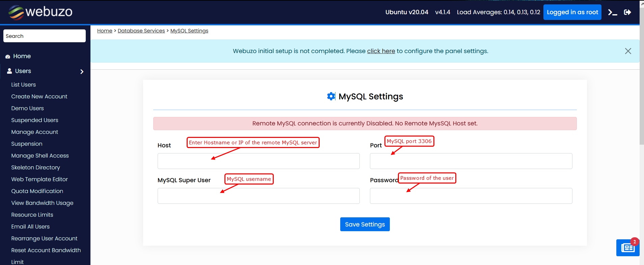Open the news widget icon with badge
Viewport: 644px width, 265px height.
(x=627, y=248)
